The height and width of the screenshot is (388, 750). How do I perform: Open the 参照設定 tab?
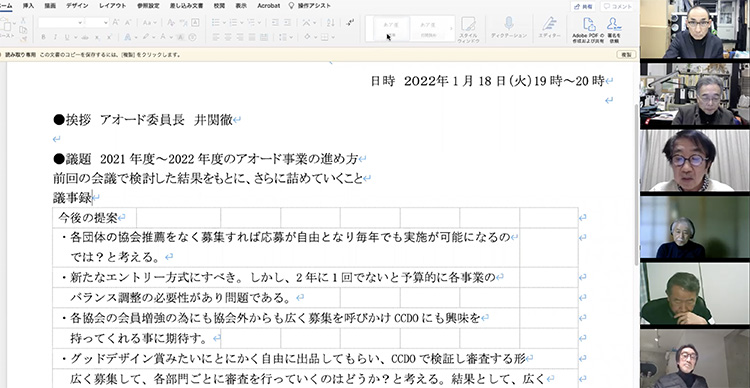[148, 6]
